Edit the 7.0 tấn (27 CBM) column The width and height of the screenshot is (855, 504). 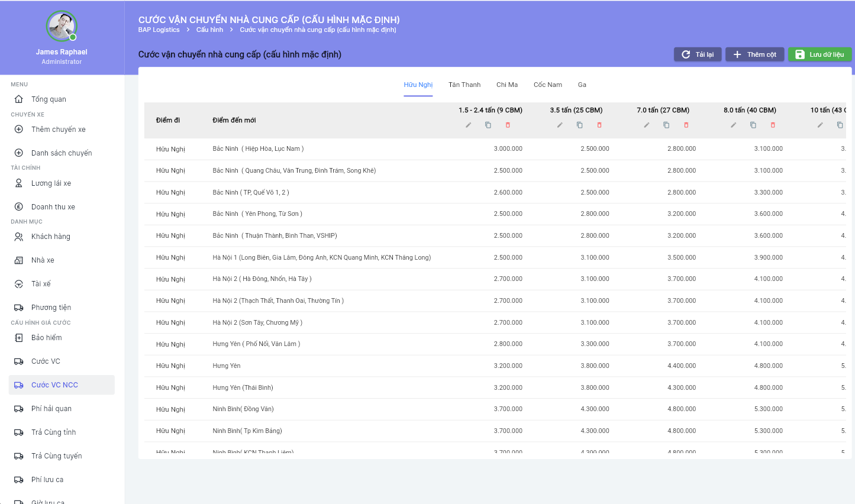(647, 125)
